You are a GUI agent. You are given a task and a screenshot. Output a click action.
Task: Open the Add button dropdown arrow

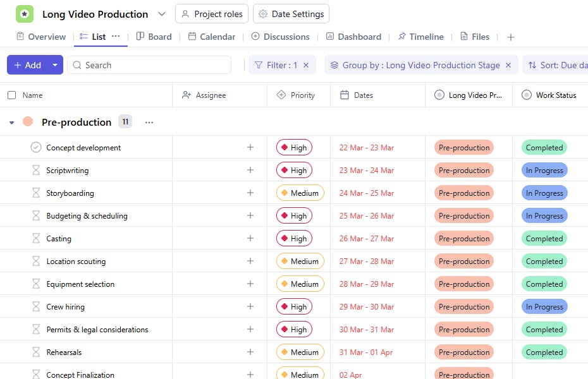[55, 65]
